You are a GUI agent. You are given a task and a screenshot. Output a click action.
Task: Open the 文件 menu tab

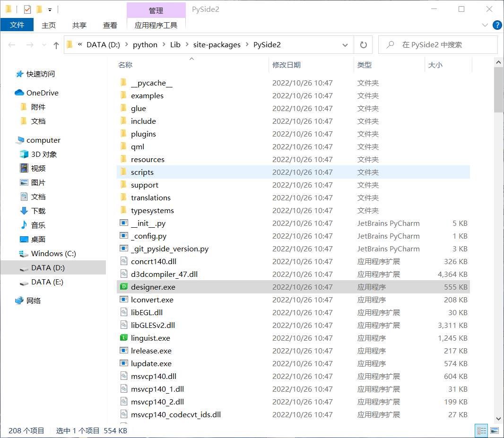coord(17,25)
